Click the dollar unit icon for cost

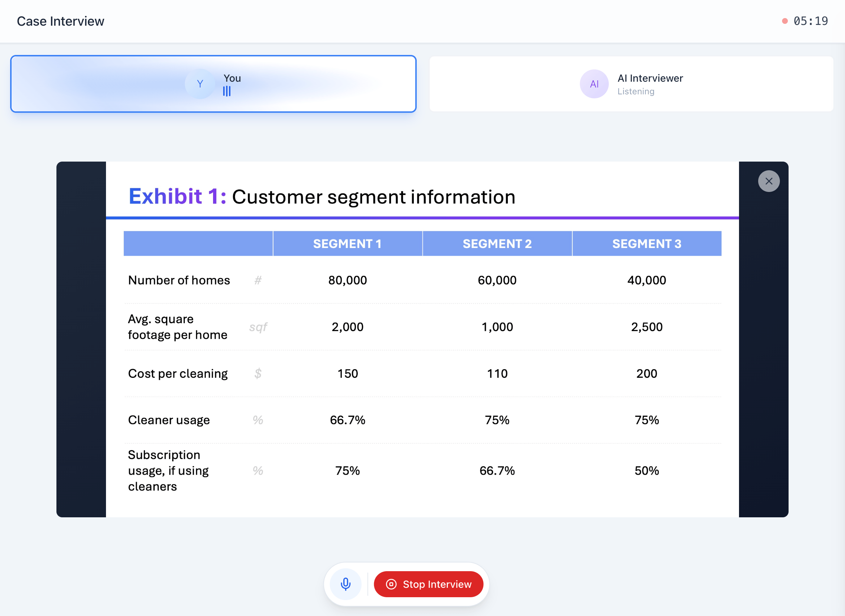[258, 373]
